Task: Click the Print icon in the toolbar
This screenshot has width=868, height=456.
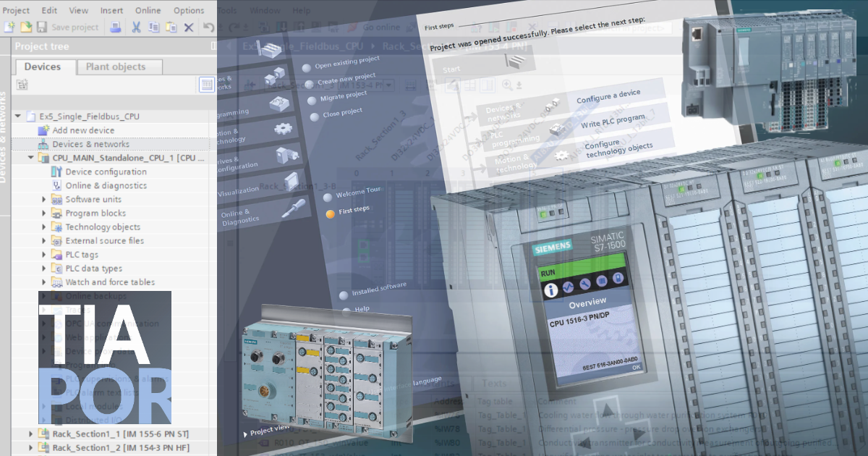Action: click(114, 27)
